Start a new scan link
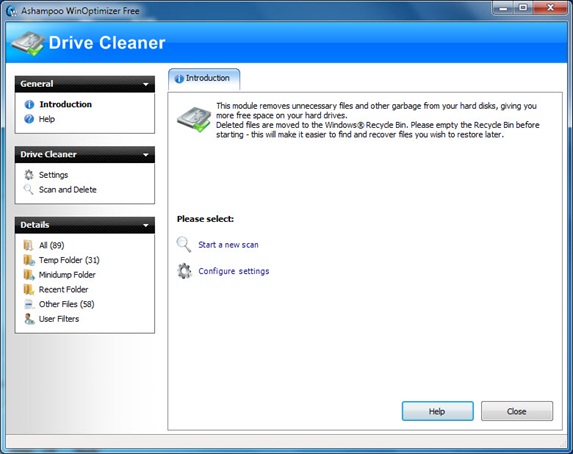 [228, 245]
